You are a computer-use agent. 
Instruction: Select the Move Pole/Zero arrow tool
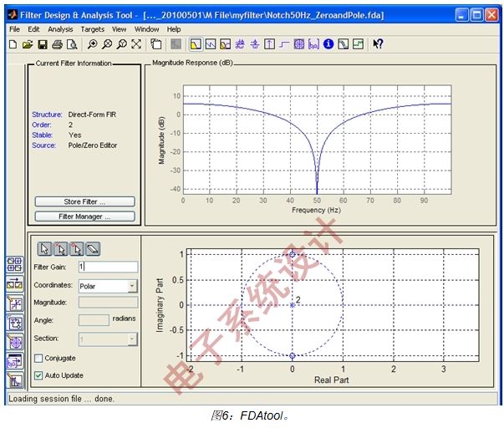pyautogui.click(x=45, y=249)
